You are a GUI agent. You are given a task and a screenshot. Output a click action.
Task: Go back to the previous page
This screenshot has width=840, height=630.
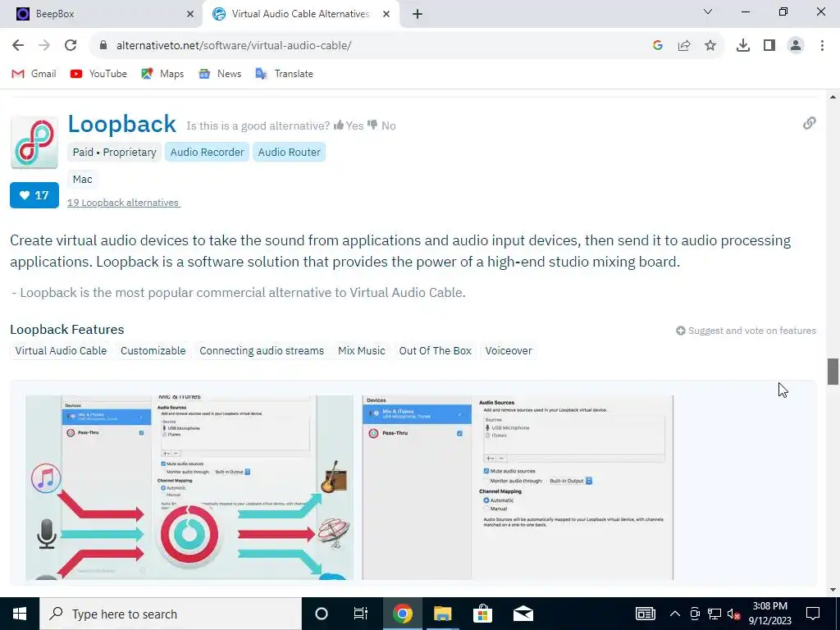18,46
